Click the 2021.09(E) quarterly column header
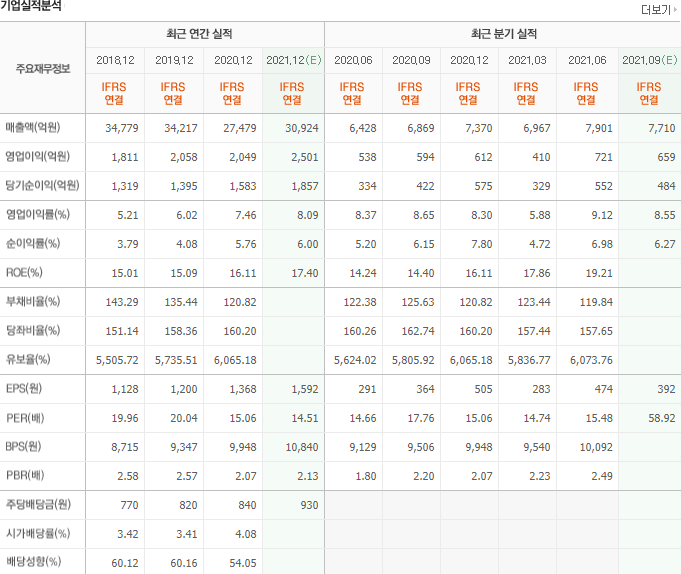This screenshot has height=574, width=681. coord(649,60)
